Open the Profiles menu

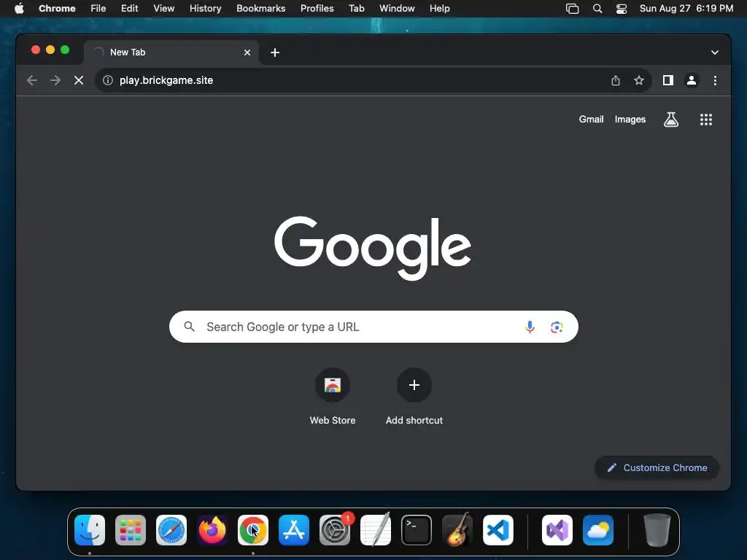[x=317, y=9]
